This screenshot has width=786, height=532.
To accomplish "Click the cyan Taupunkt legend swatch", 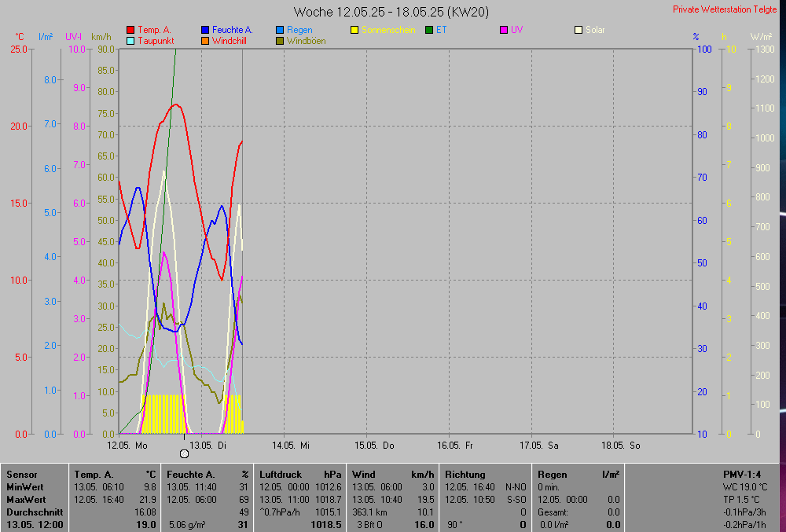I will 130,41.
